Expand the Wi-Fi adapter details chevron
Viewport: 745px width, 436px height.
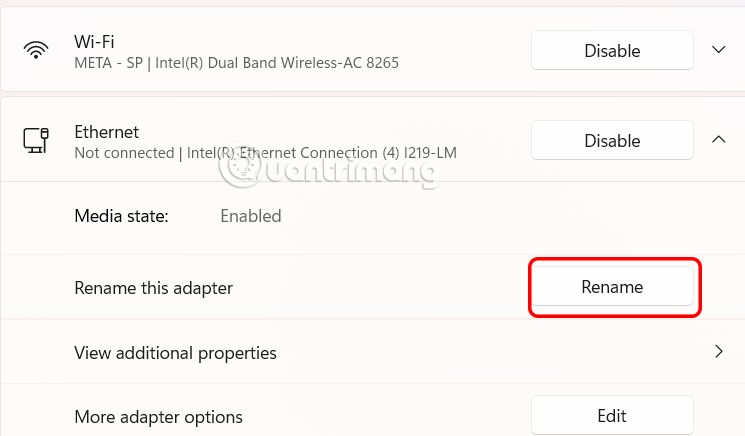718,50
